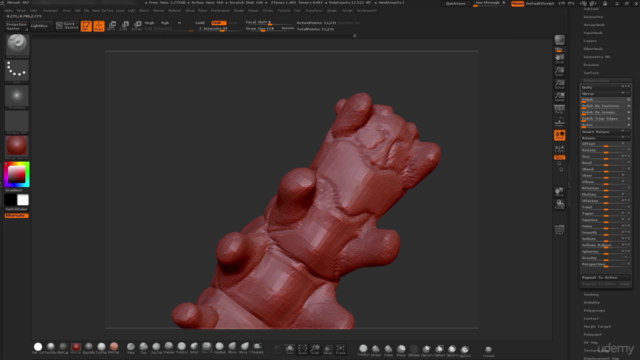This screenshot has height=360, width=640.
Task: Select the Move transform tool
Action: coord(112,26)
